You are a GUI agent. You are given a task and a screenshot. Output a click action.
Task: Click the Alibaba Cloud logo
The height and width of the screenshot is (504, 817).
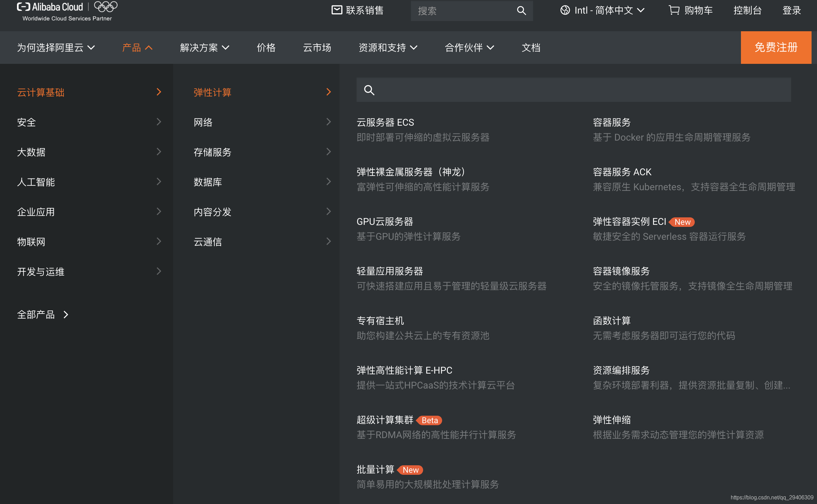[50, 7]
